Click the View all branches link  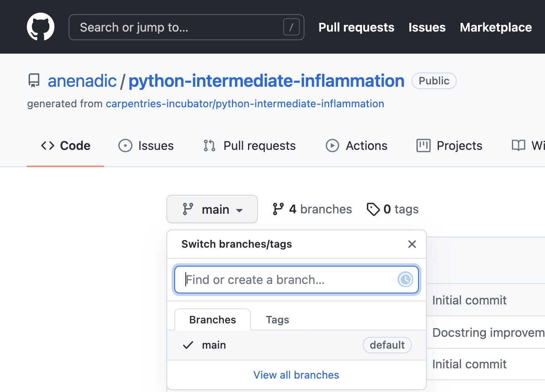(296, 375)
